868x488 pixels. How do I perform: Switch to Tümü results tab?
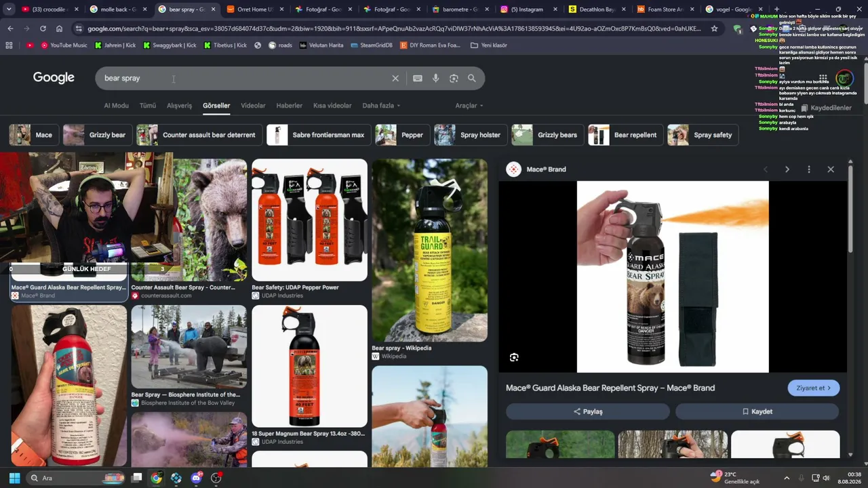(x=147, y=106)
